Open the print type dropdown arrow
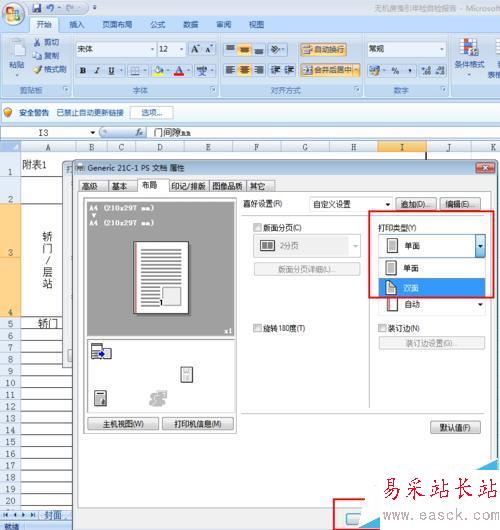 coord(480,246)
